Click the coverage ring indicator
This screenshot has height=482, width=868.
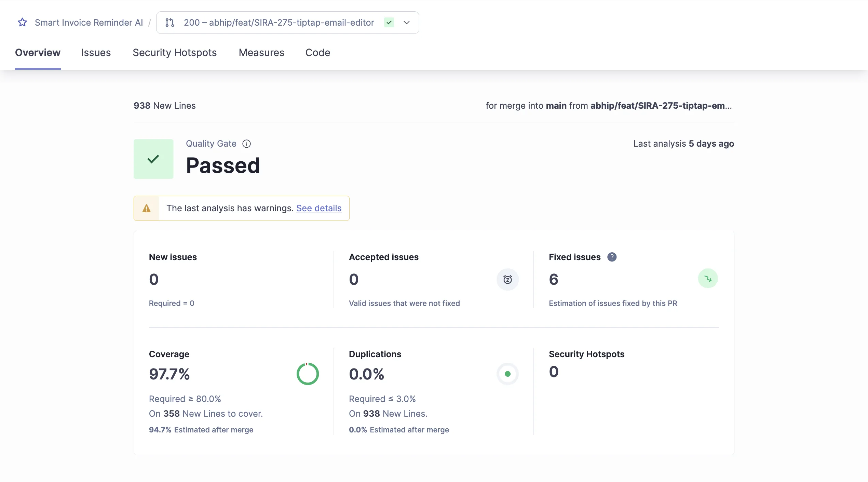click(308, 374)
